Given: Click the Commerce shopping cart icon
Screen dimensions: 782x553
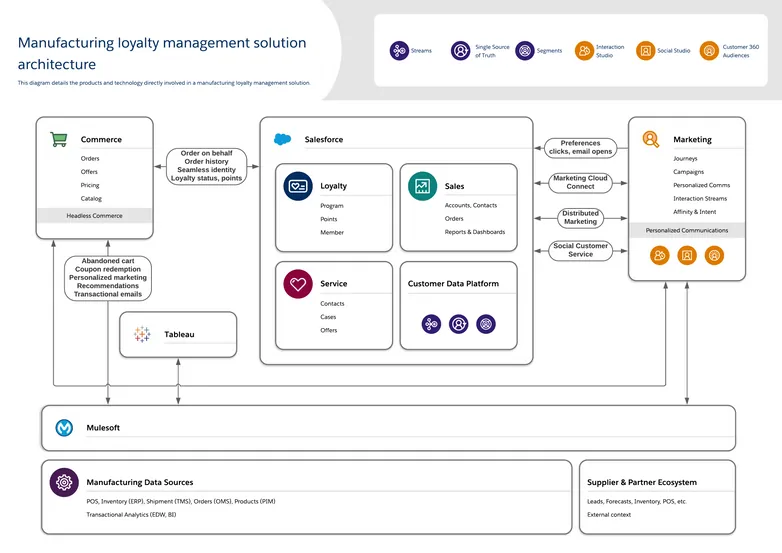Looking at the screenshot, I should click(59, 139).
